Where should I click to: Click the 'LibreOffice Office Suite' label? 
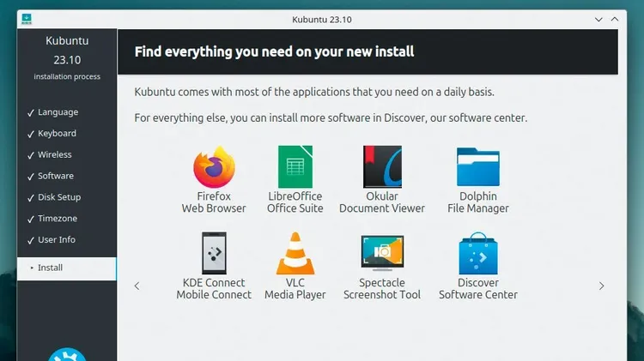point(295,202)
